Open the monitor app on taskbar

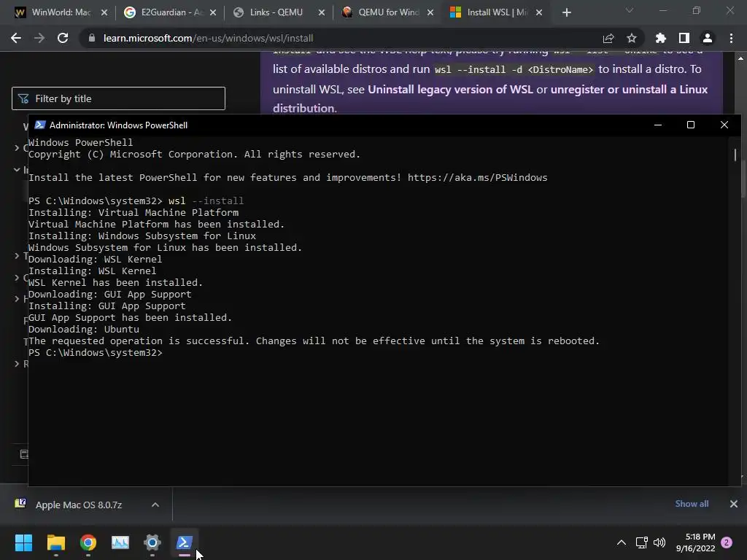120,542
